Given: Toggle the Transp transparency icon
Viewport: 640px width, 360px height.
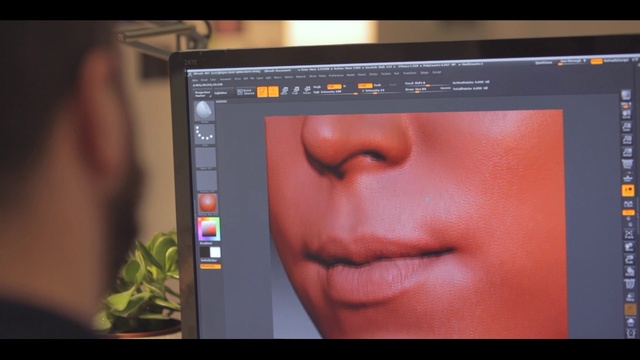Looking at the screenshot, I should pos(630,297).
